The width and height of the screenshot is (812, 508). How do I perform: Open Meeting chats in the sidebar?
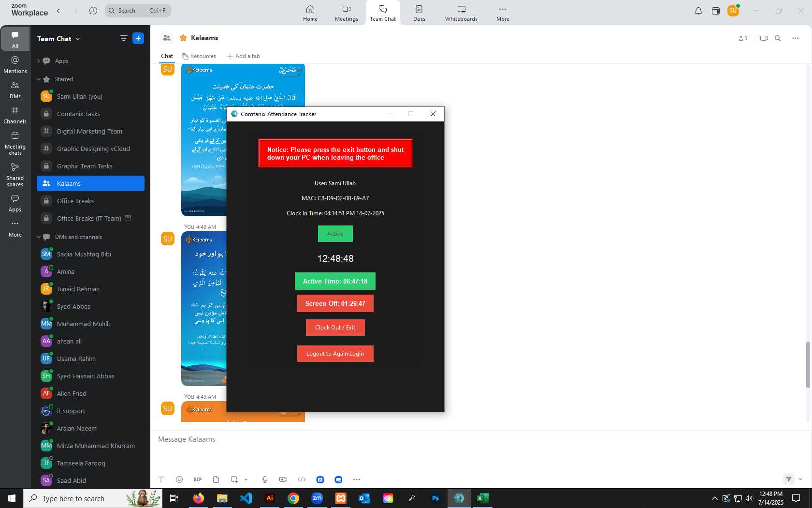(15, 144)
